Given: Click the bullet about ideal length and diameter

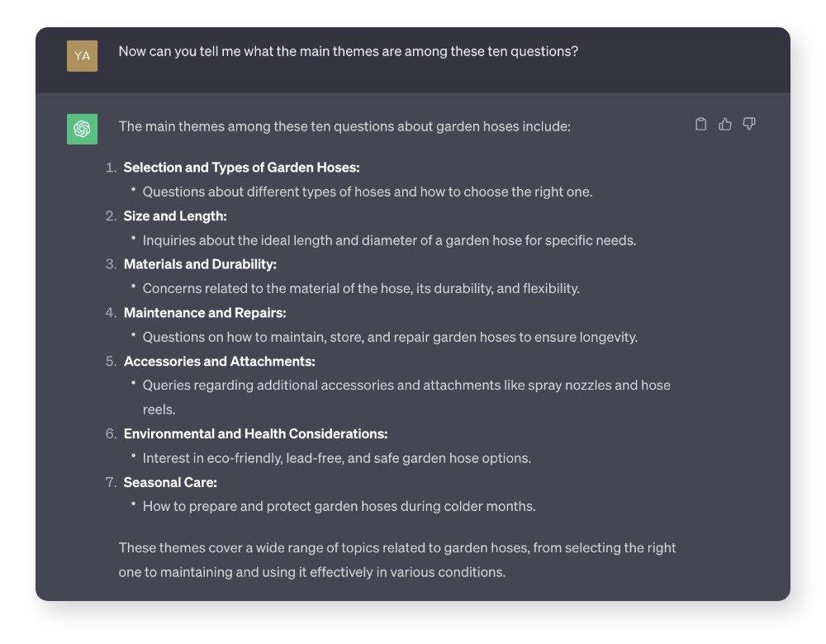Looking at the screenshot, I should pos(389,240).
